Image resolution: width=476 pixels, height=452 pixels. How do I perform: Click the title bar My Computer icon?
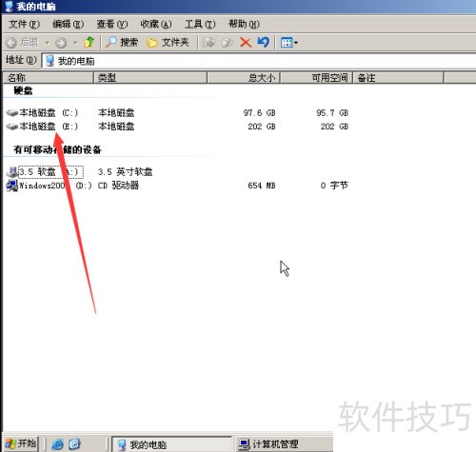[x=9, y=7]
